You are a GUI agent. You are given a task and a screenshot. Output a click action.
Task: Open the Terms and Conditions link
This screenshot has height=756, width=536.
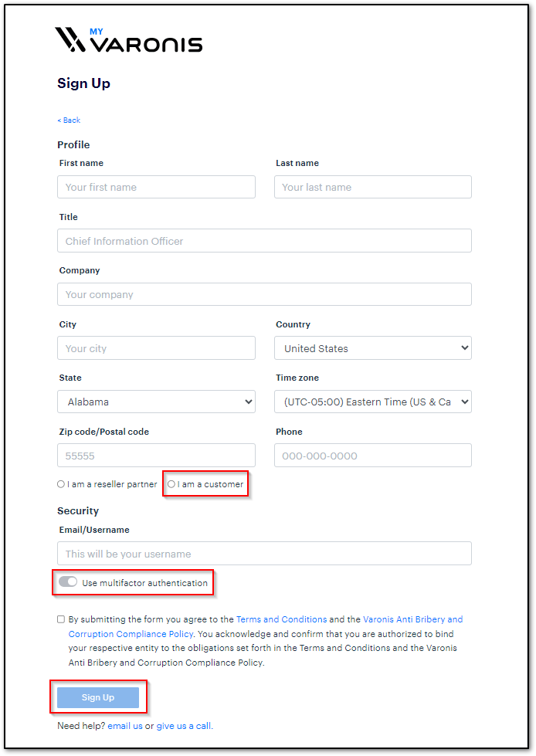pos(281,619)
